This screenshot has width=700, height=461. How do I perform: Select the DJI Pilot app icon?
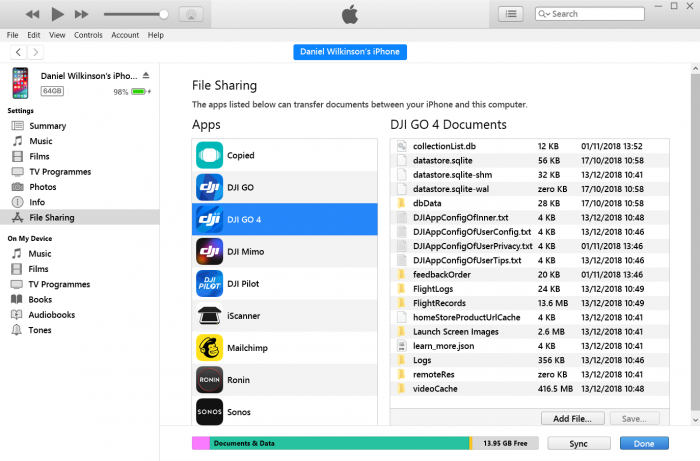[x=209, y=284]
